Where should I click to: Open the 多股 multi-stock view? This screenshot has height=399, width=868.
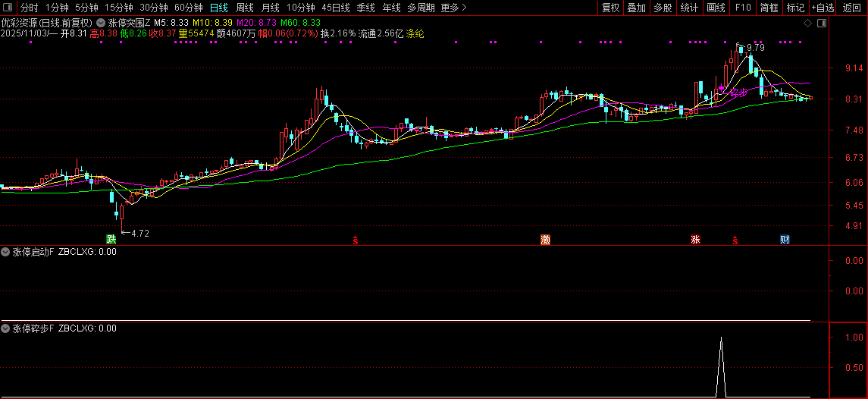point(662,8)
